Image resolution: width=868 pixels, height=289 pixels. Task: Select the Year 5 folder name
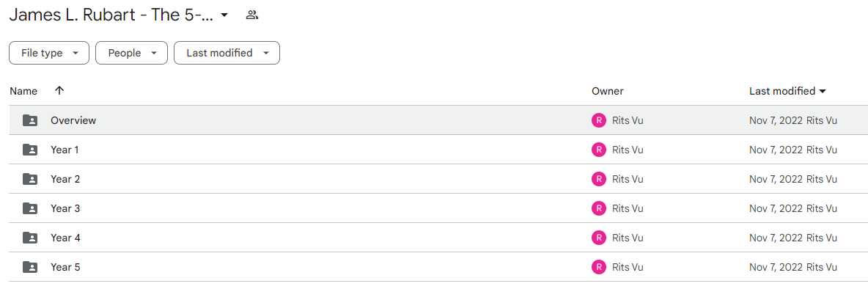(x=65, y=267)
